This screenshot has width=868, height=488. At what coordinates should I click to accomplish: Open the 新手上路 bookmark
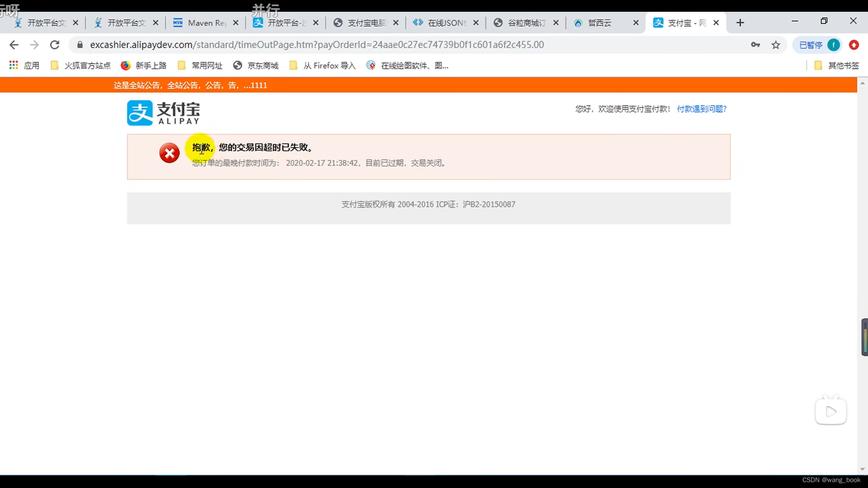pyautogui.click(x=144, y=66)
